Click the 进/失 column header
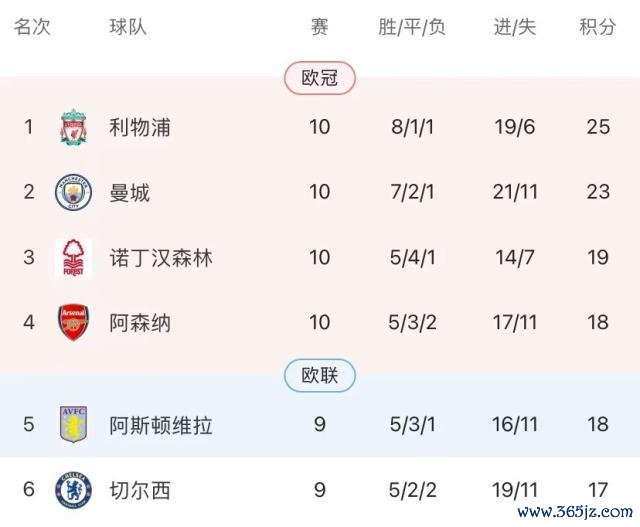The height and width of the screenshot is (527, 640). coord(515,27)
